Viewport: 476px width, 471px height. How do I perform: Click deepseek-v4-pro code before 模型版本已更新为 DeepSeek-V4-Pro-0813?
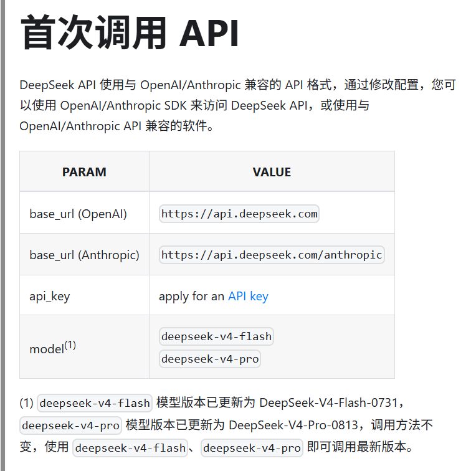(x=70, y=426)
